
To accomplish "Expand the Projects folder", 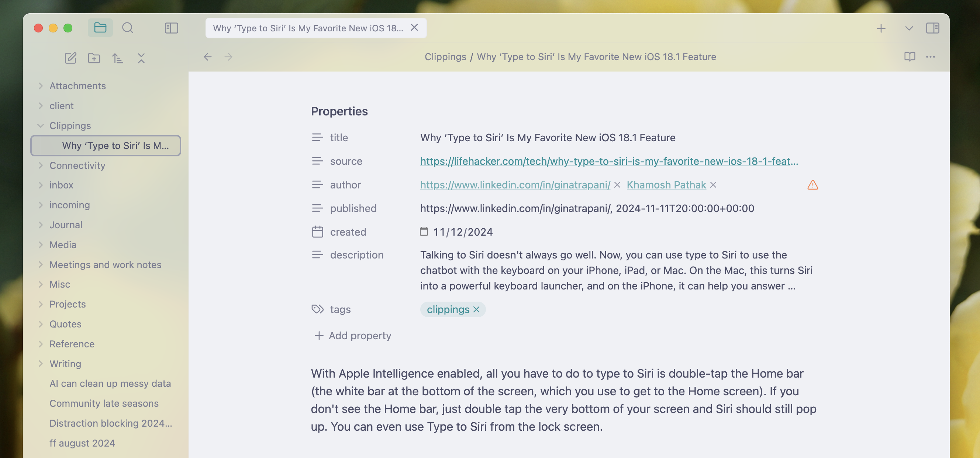I will point(40,304).
